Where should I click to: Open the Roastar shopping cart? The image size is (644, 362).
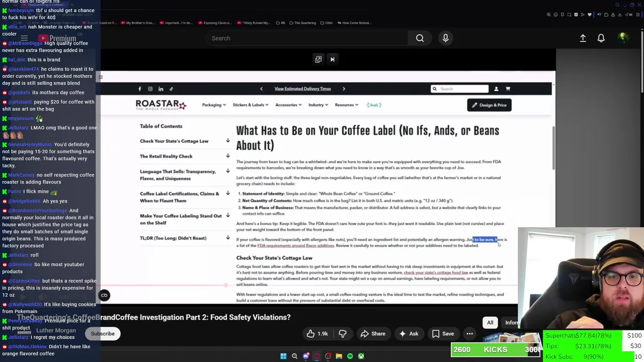tap(508, 89)
